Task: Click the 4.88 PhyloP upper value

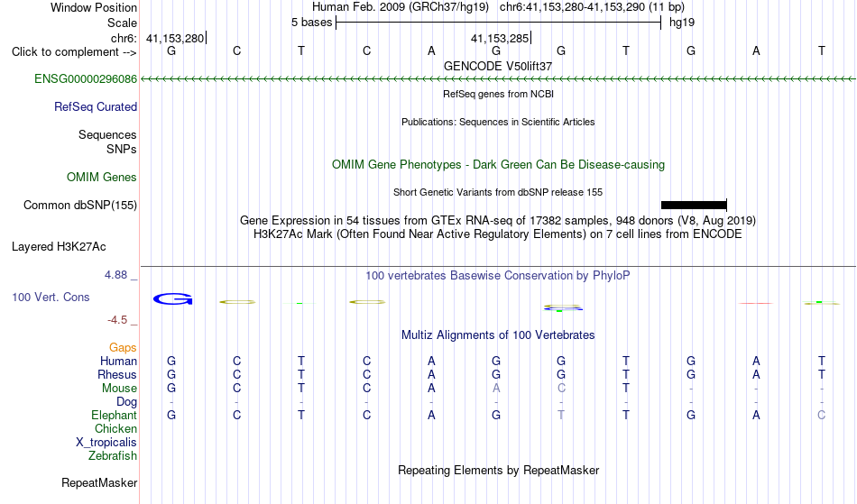Action: pyautogui.click(x=115, y=275)
